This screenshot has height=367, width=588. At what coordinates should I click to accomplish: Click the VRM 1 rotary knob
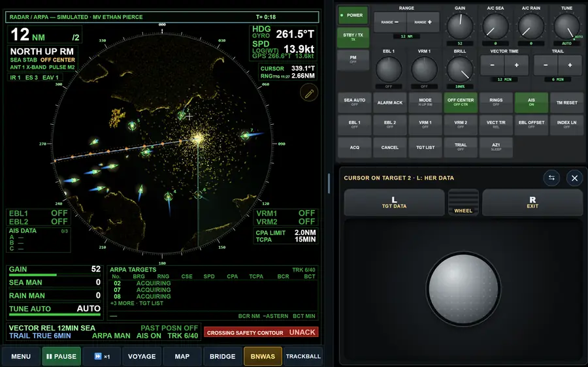tap(424, 69)
